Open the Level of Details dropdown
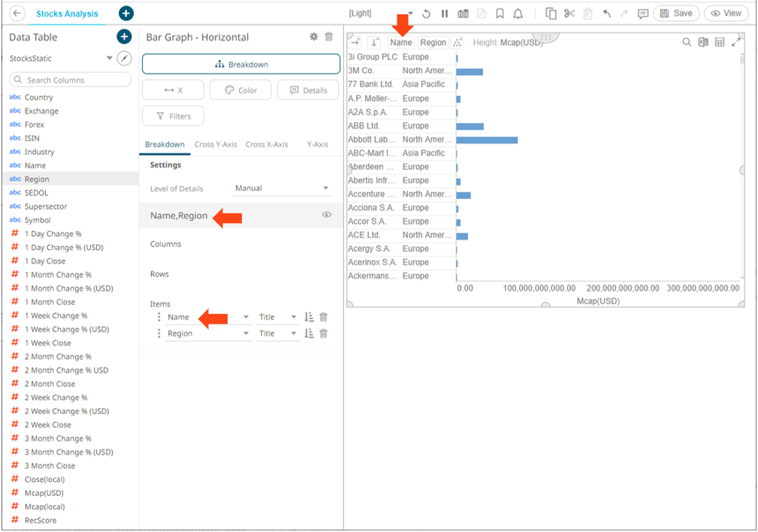The height and width of the screenshot is (532, 758). click(x=282, y=188)
